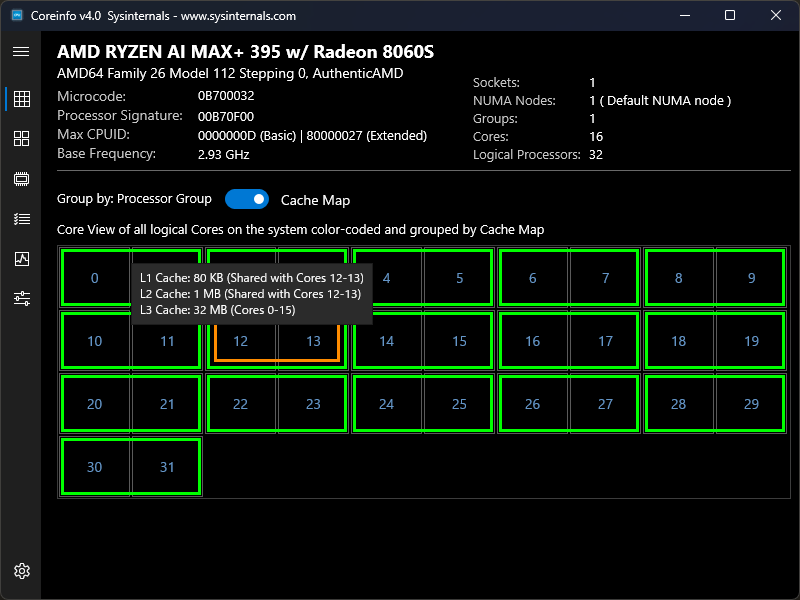The image size is (800, 600).
Task: Select logical core 14 tile
Action: [386, 341]
